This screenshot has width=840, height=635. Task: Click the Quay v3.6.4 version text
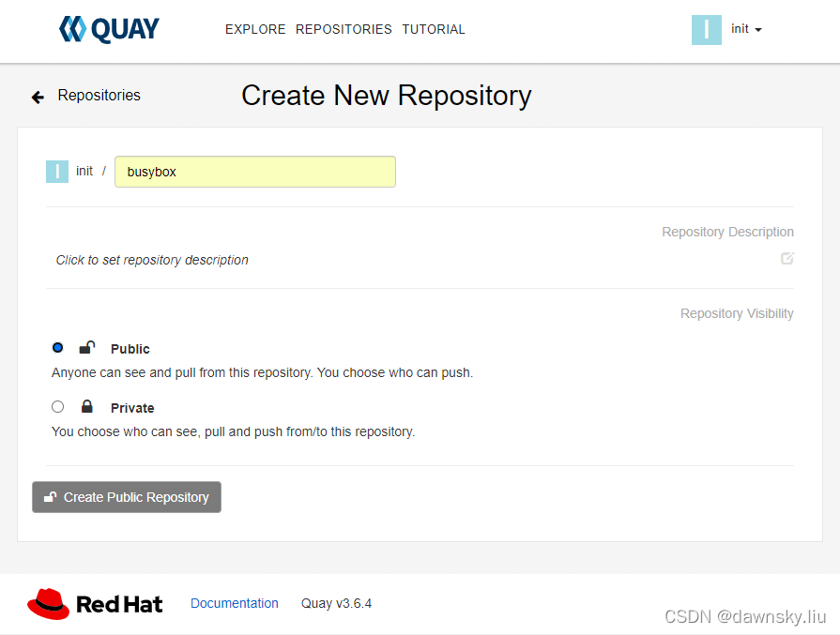coord(336,603)
